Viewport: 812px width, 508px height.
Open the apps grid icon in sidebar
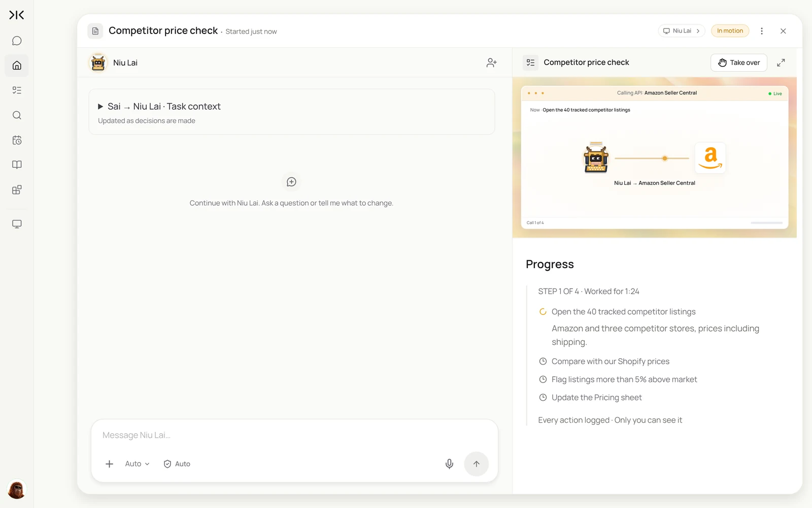pyautogui.click(x=17, y=190)
